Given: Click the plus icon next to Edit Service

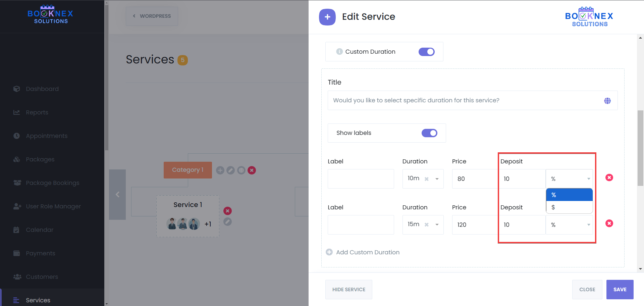Looking at the screenshot, I should click(x=327, y=17).
